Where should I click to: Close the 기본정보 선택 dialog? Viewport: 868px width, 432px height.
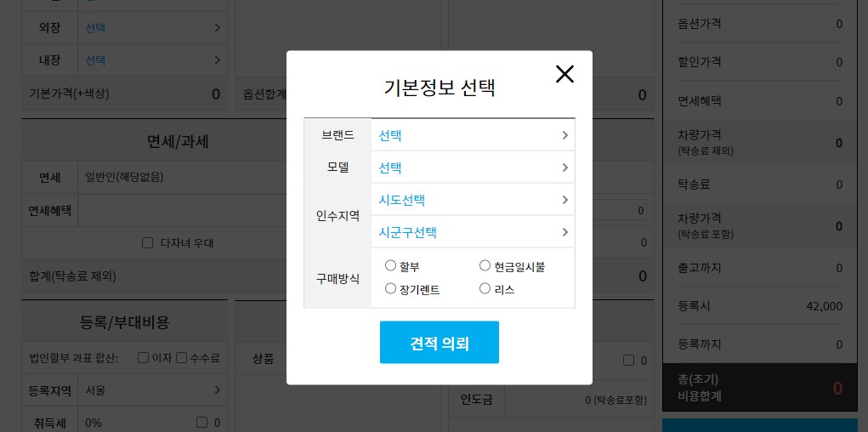click(564, 74)
